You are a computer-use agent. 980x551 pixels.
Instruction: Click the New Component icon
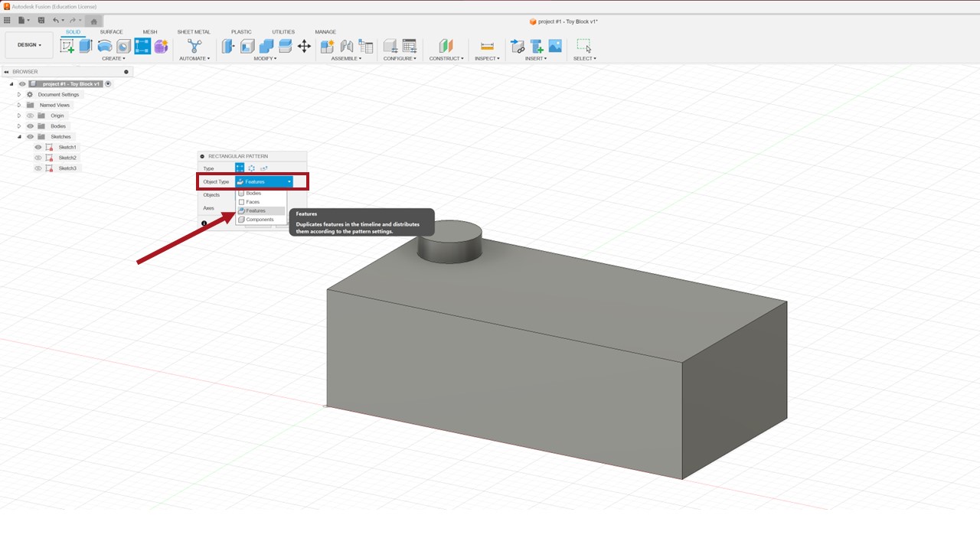tap(328, 46)
